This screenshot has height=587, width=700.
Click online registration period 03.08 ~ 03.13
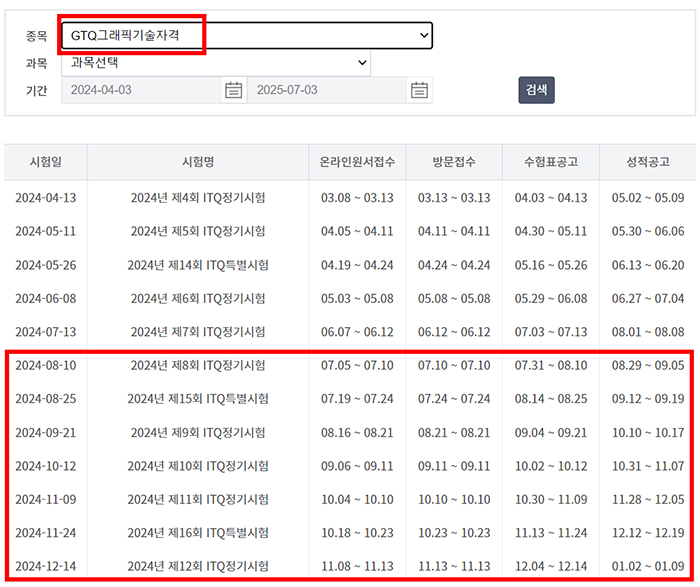click(357, 198)
